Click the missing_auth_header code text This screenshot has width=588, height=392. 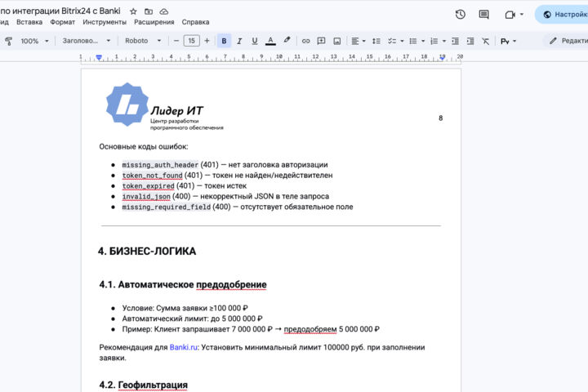(x=160, y=165)
